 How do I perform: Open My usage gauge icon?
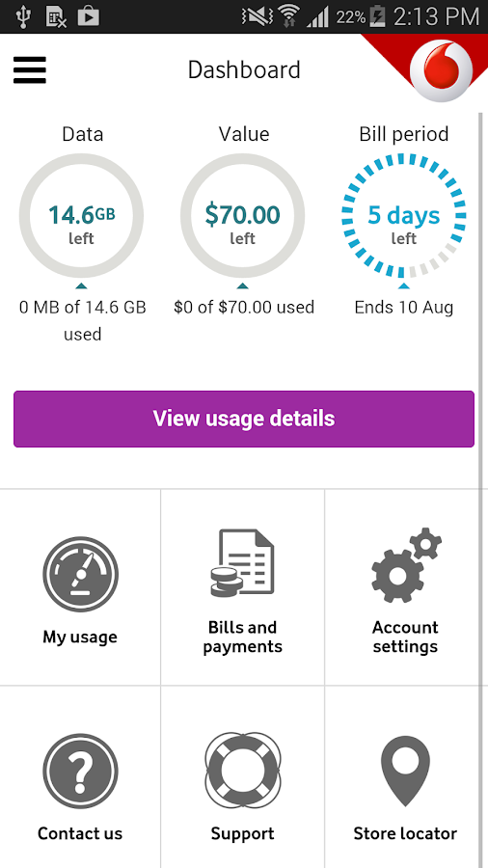[80, 574]
